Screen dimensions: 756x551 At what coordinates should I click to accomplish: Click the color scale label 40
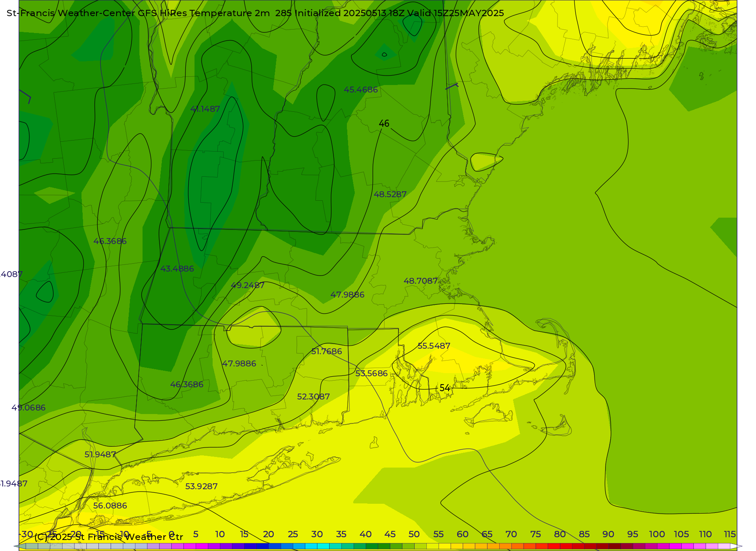pos(365,534)
